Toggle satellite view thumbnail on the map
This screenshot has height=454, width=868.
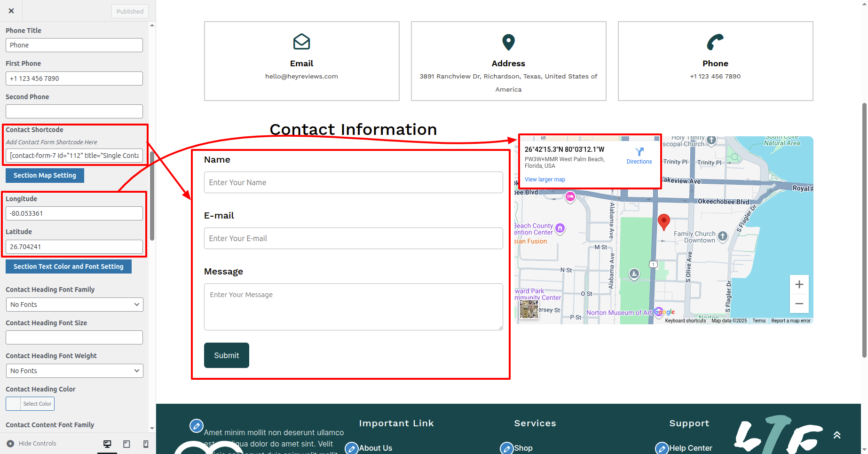click(529, 309)
